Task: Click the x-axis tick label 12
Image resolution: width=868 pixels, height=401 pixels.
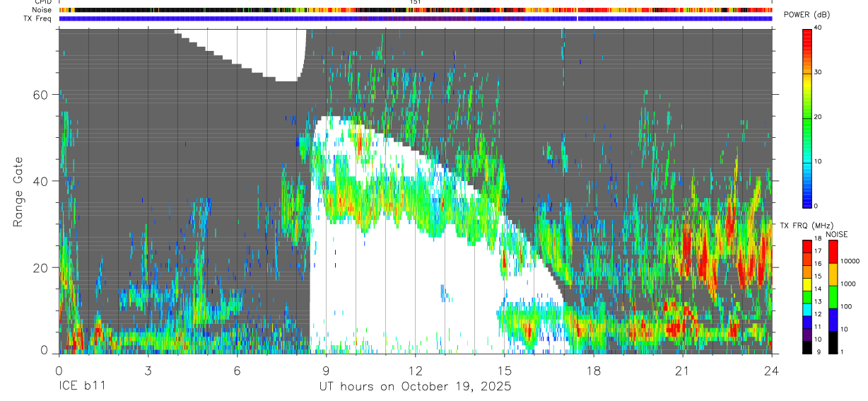Action: (x=416, y=371)
